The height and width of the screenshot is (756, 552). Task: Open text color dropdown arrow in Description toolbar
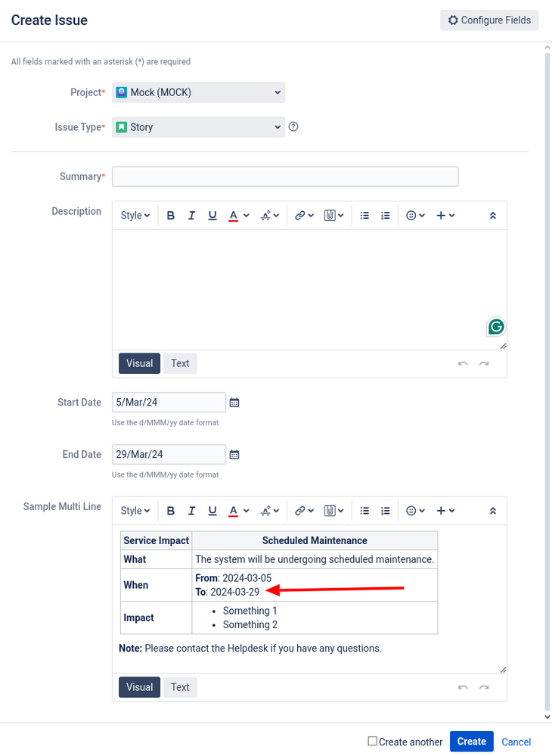247,216
